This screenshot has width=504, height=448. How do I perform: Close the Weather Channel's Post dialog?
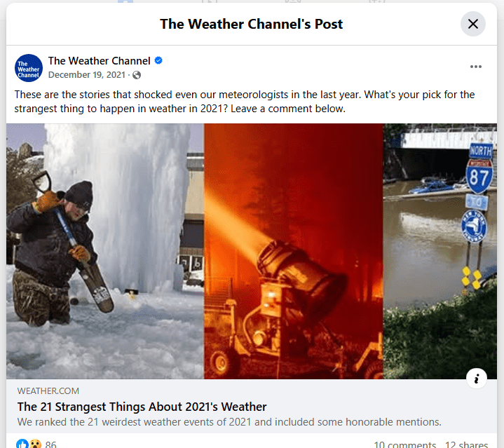(473, 24)
